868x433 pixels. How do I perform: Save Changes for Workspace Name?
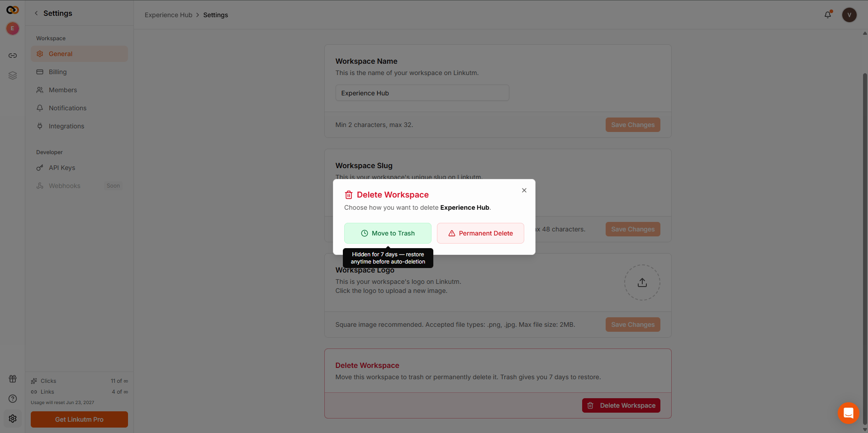point(633,125)
